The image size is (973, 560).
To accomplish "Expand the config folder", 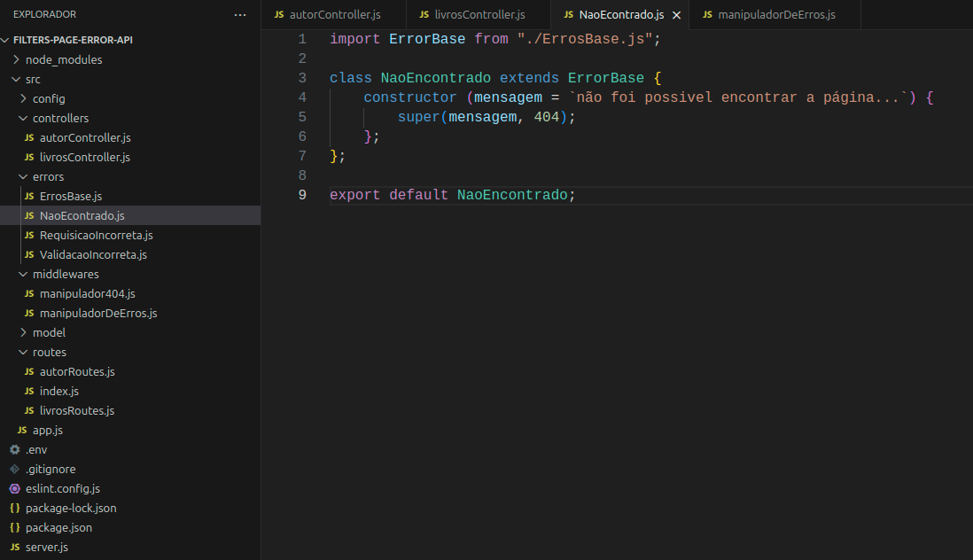I will 49,98.
